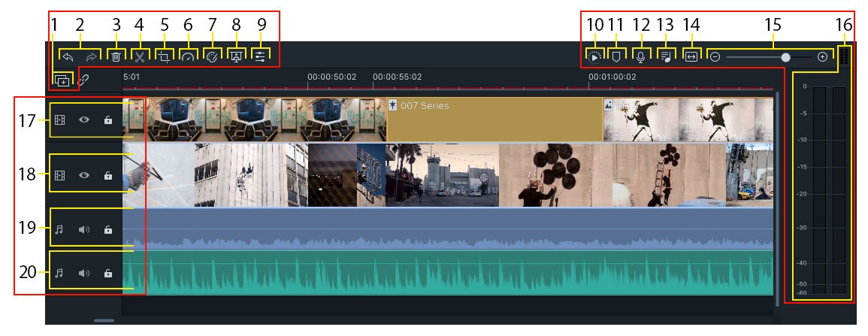868x336 pixels.
Task: Lock the track containing the 007 Series clip
Action: [x=108, y=120]
